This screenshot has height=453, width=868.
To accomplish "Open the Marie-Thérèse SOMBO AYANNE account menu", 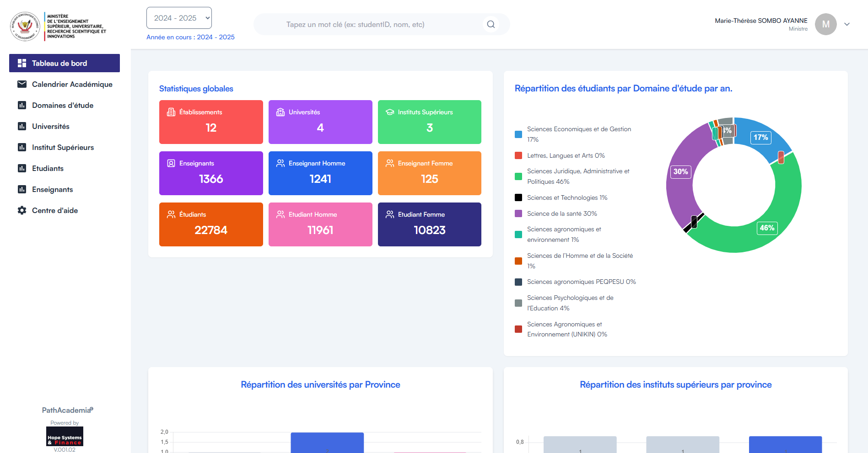I will click(761, 21).
